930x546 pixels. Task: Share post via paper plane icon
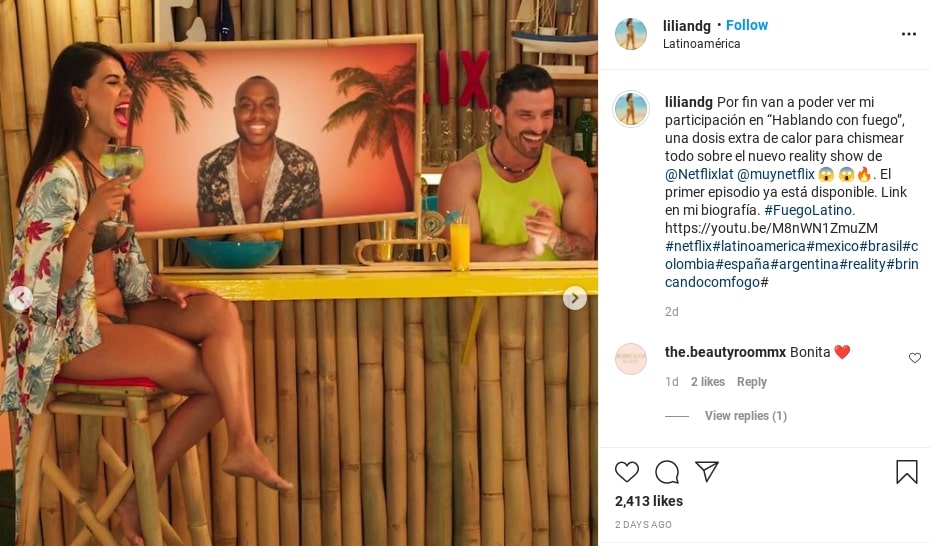707,471
